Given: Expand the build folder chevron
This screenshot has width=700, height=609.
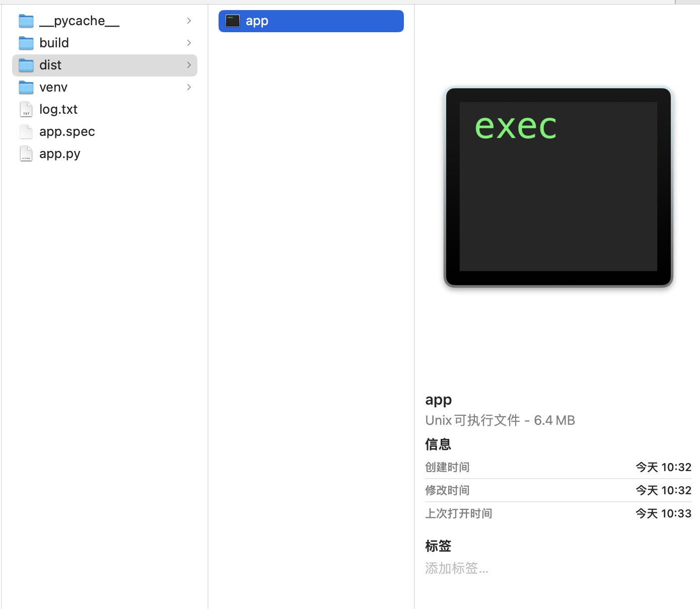Looking at the screenshot, I should click(189, 43).
